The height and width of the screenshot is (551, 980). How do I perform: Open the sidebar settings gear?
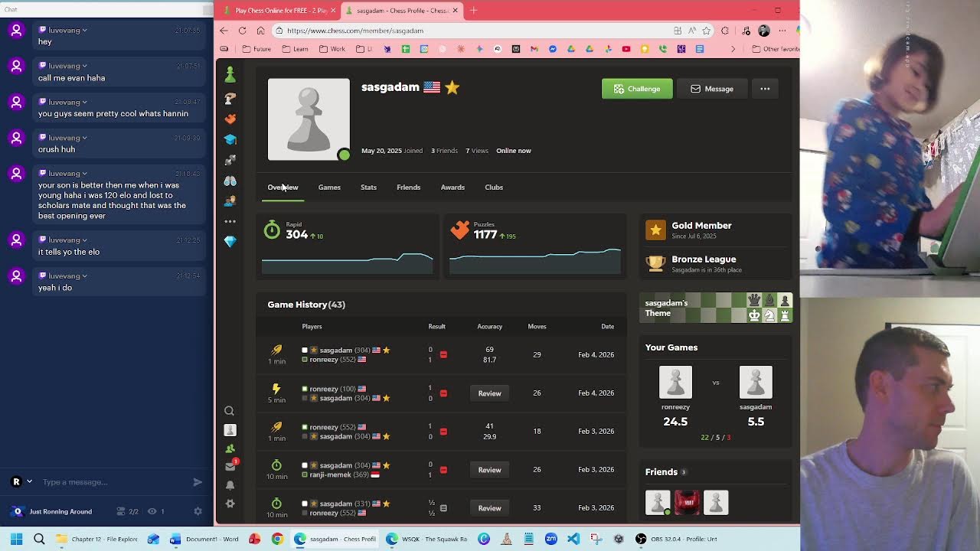[230, 504]
